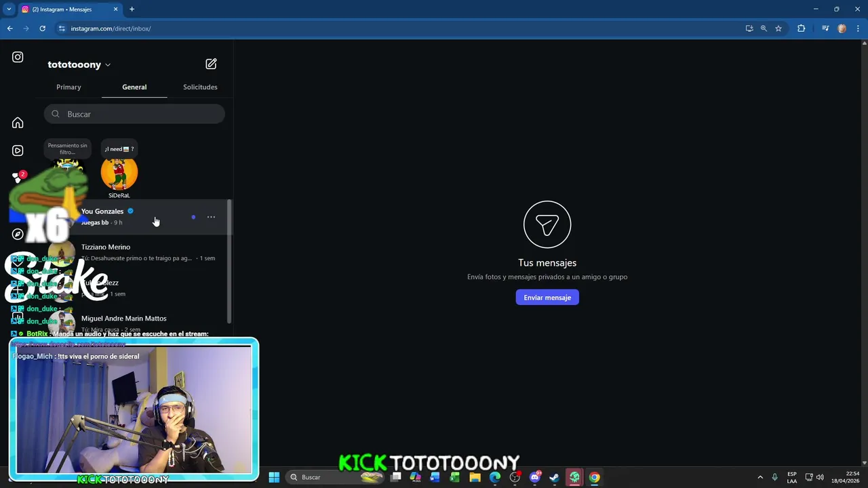
Task: Open the zoom magnifier icon in address bar
Action: (764, 28)
